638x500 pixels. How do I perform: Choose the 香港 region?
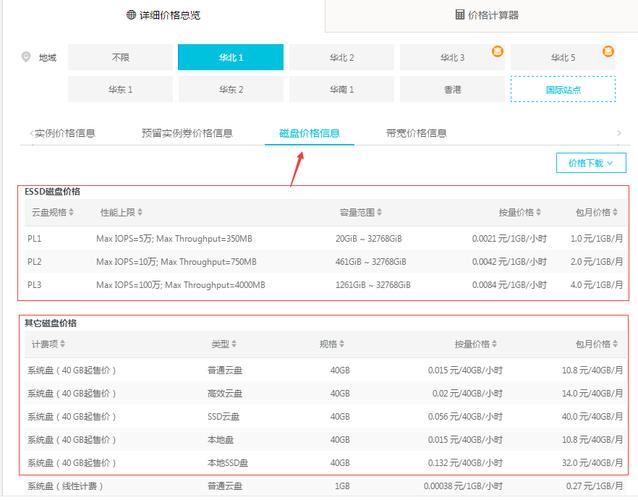[x=452, y=89]
